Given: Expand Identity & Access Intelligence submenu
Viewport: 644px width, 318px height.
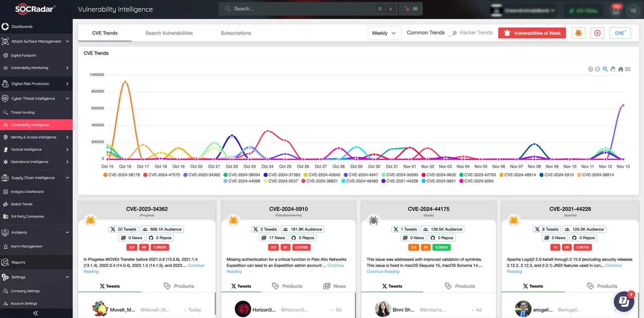Looking at the screenshot, I should [x=36, y=137].
